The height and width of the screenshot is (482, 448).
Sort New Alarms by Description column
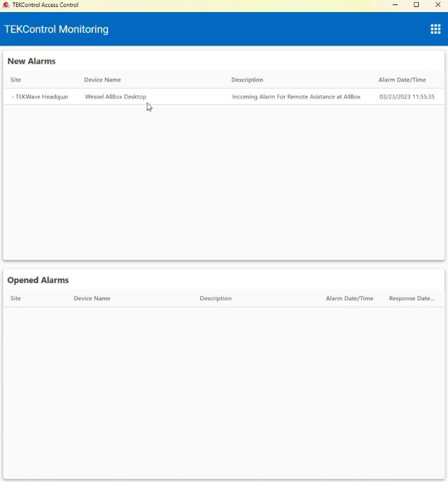tap(247, 79)
